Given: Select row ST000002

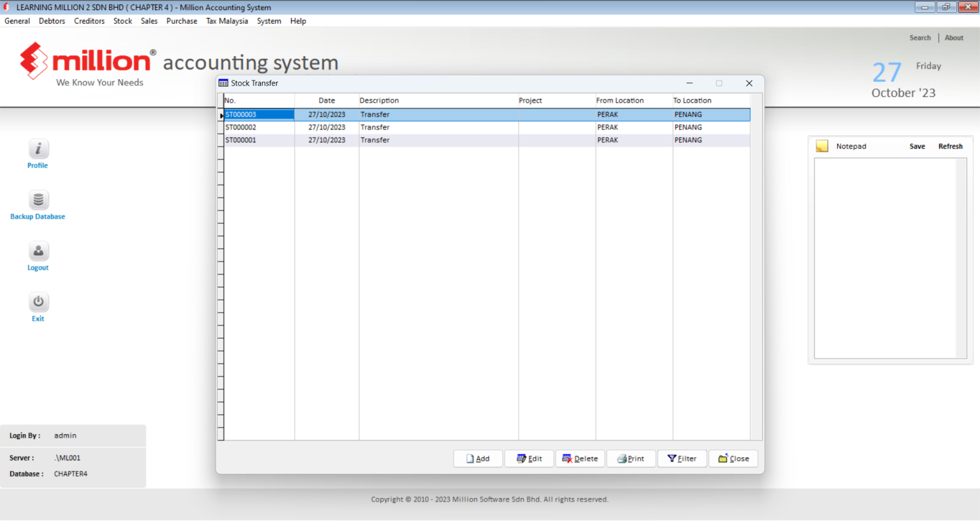Looking at the screenshot, I should [x=487, y=127].
